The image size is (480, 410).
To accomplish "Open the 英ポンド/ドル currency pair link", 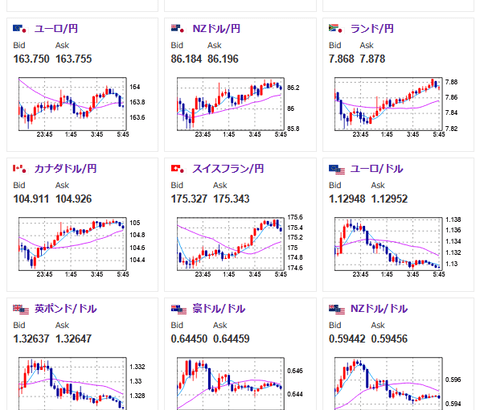I will 66,309.
